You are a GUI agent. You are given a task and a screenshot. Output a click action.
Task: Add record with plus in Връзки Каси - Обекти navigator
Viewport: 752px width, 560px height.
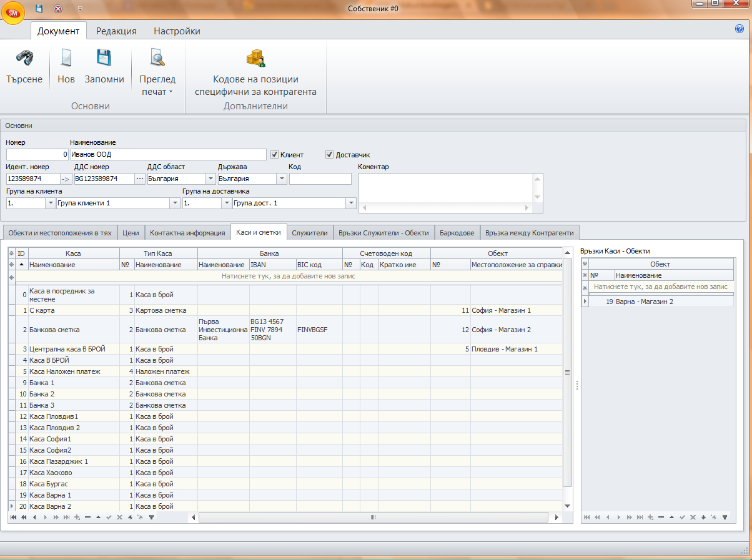click(650, 518)
